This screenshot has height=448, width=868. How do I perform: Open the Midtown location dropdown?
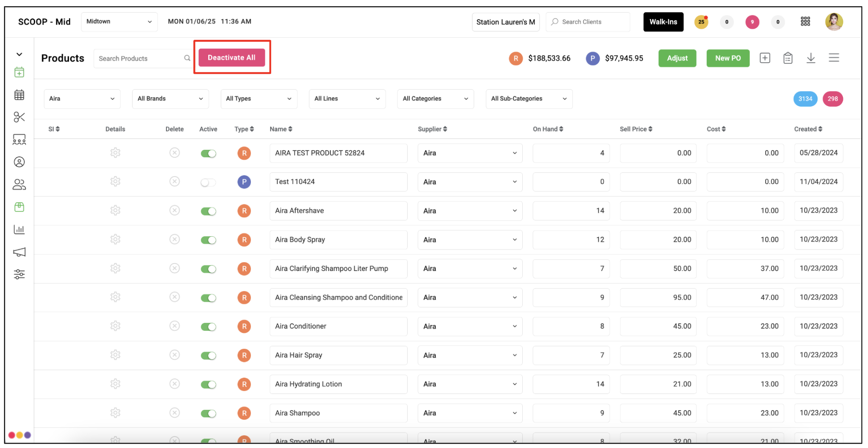point(119,22)
